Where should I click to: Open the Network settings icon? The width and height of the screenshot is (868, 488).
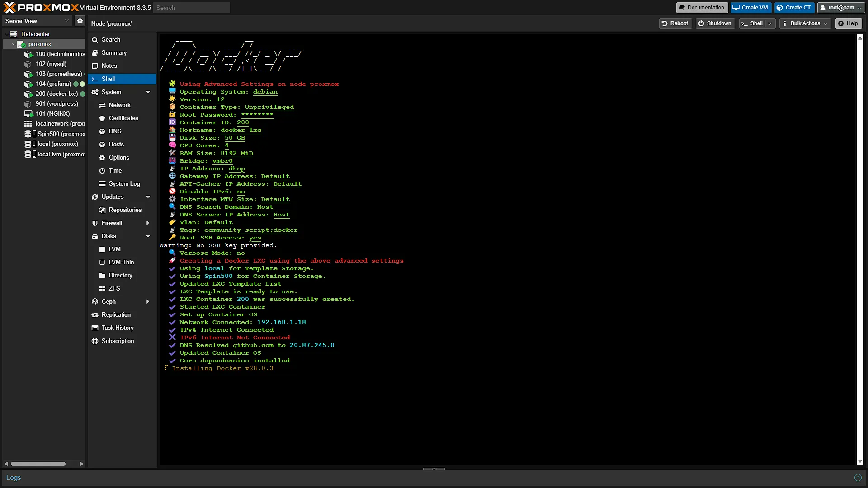point(102,105)
